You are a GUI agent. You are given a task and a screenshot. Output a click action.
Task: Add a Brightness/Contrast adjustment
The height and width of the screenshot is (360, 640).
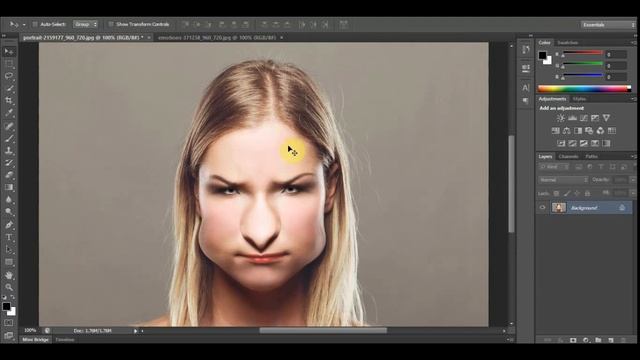coord(561,118)
